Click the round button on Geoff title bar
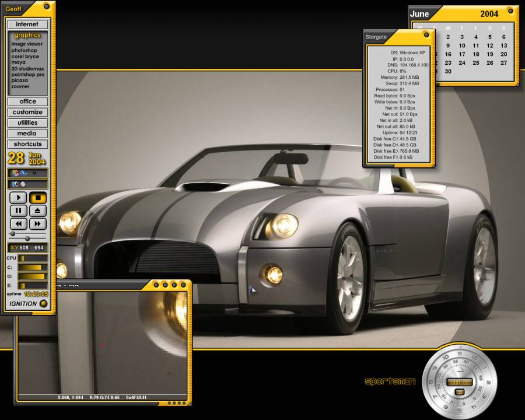This screenshot has width=525, height=420. click(47, 6)
